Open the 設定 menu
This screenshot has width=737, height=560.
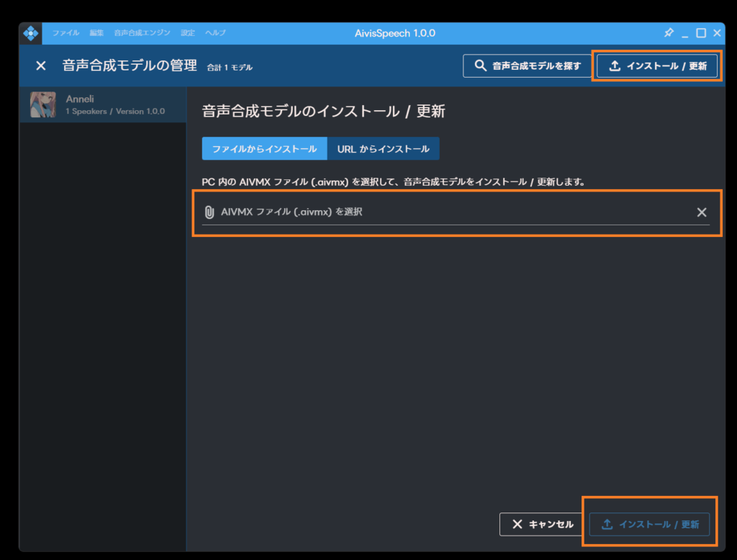coord(188,33)
